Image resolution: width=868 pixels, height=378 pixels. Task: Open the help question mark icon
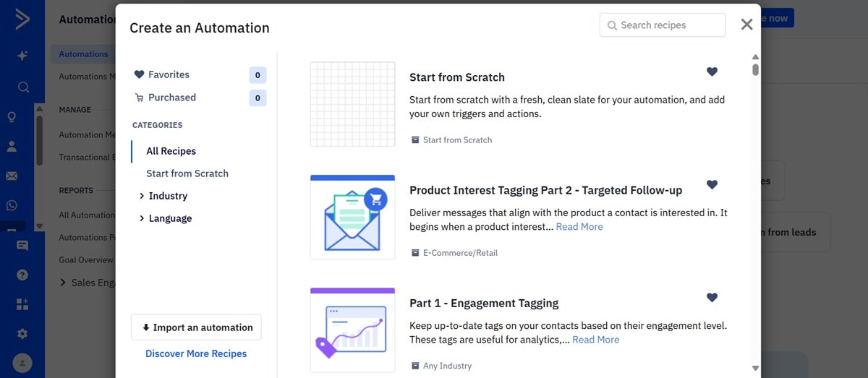coord(22,275)
